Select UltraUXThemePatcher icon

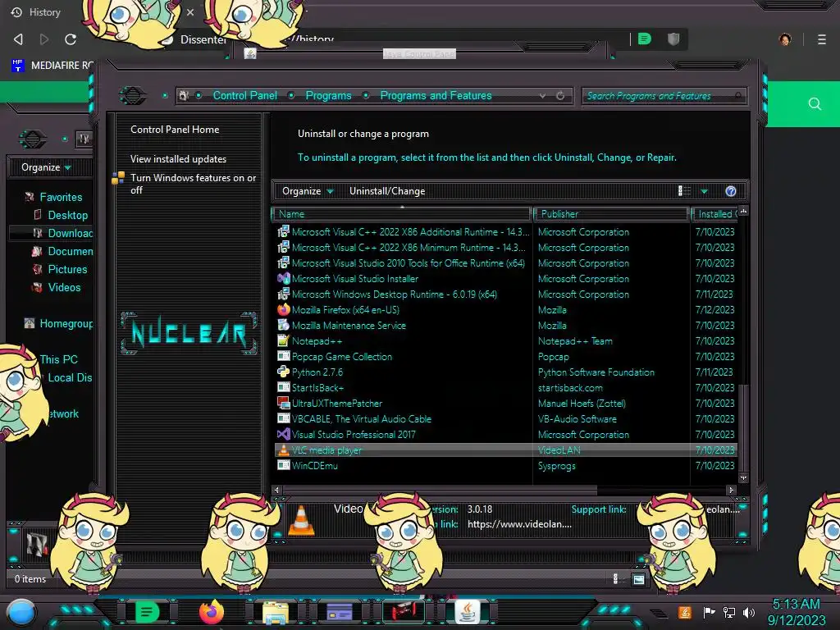pos(283,403)
